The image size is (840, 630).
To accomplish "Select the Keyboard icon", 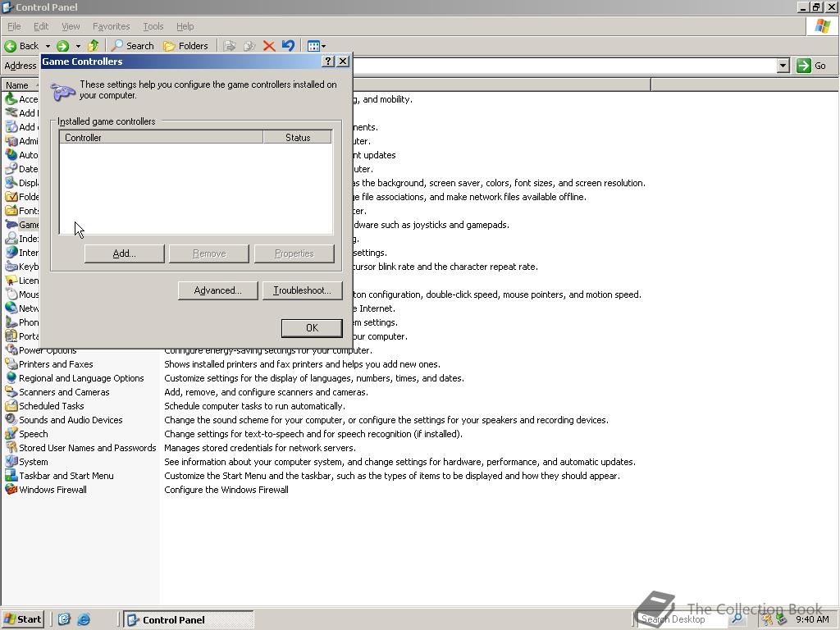I will [11, 267].
